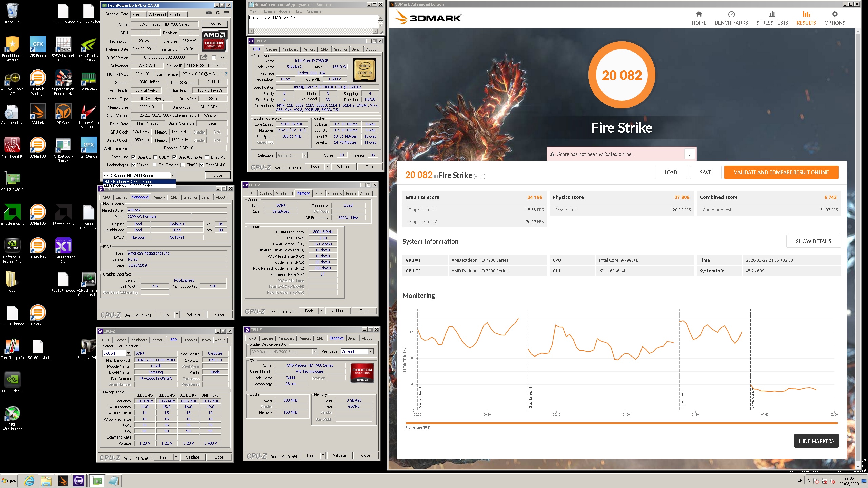Click the BIOS share/export icon in GPU-Z
The image size is (868, 488).
coord(204,57)
